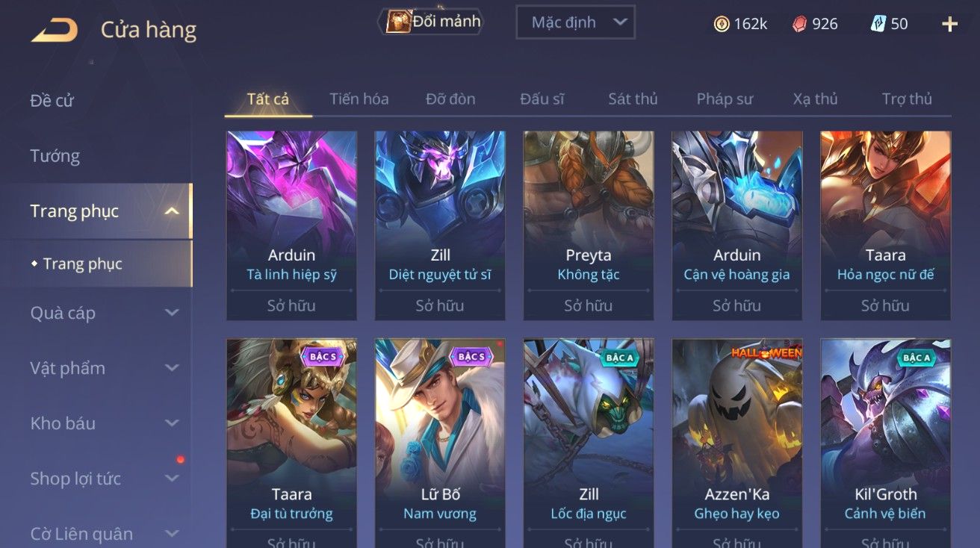Collapse the Trang phục sidebar section

point(172,211)
